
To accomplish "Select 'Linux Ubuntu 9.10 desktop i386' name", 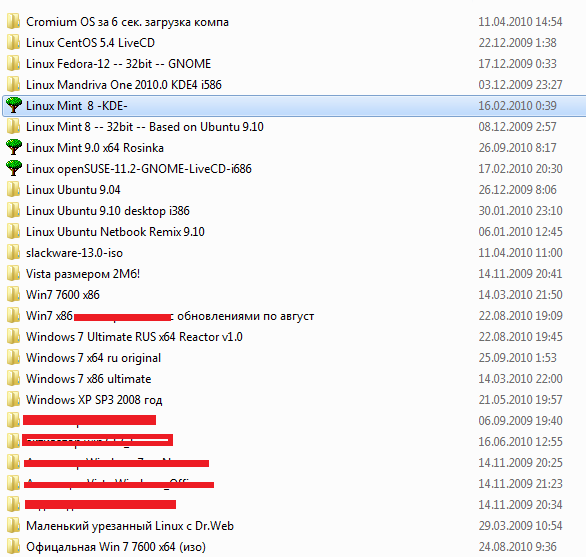I will point(108,211).
